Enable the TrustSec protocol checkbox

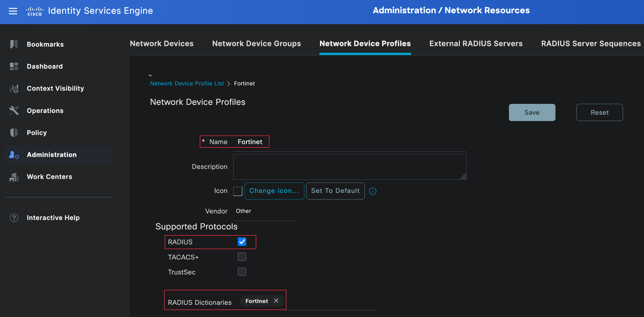242,272
